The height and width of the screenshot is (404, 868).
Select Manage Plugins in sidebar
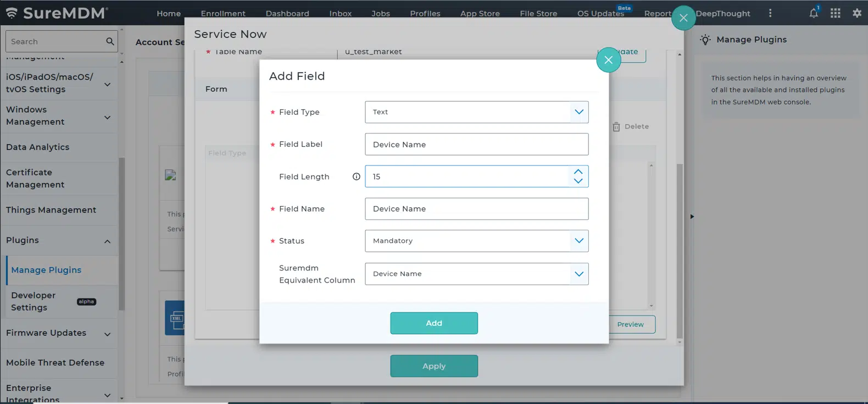pyautogui.click(x=62, y=270)
